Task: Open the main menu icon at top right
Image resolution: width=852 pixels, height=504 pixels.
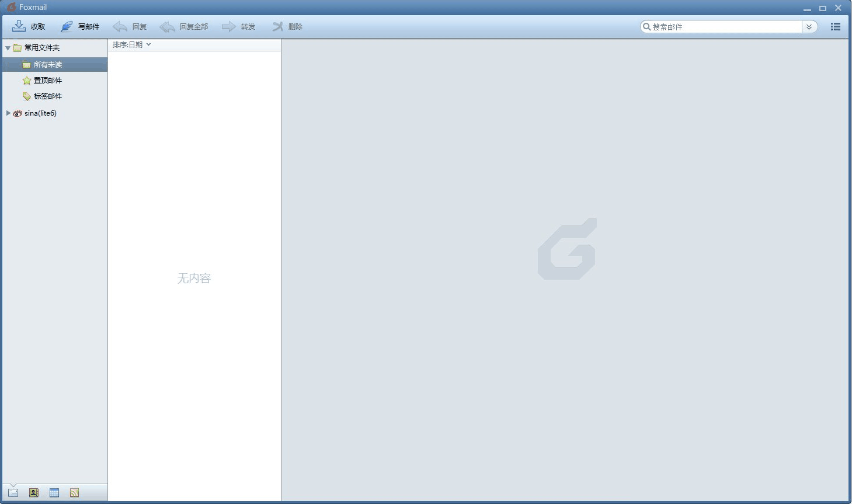Action: [x=835, y=26]
